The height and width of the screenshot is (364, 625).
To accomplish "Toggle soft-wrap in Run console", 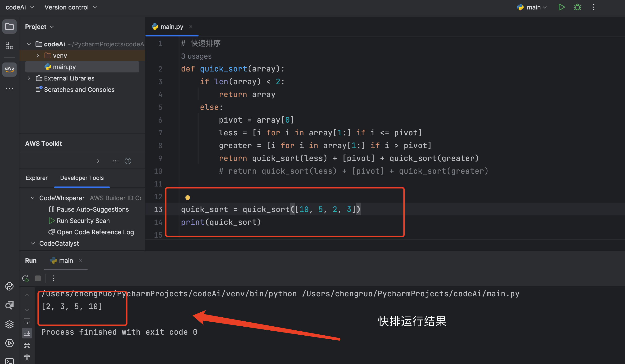I will [27, 321].
